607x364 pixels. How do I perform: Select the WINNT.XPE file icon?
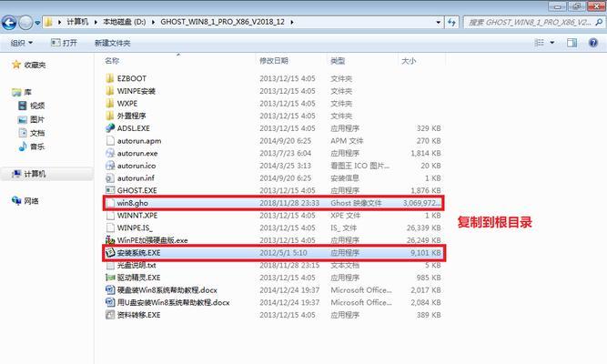tap(110, 216)
